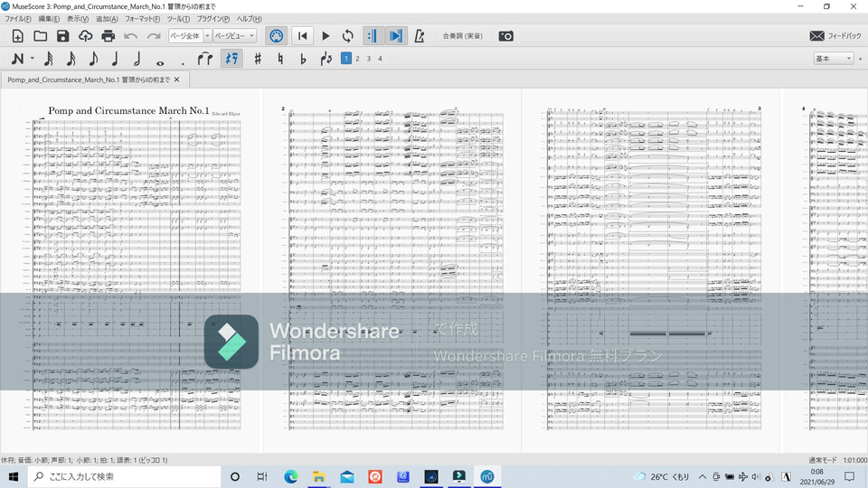Apply natural accidental
This screenshot has width=868, height=488.
click(280, 59)
